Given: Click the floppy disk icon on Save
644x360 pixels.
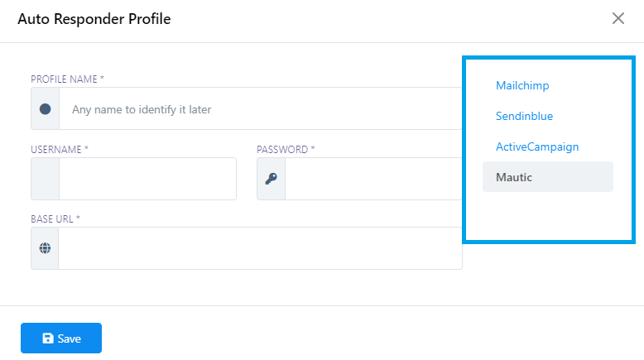Looking at the screenshot, I should pos(48,338).
